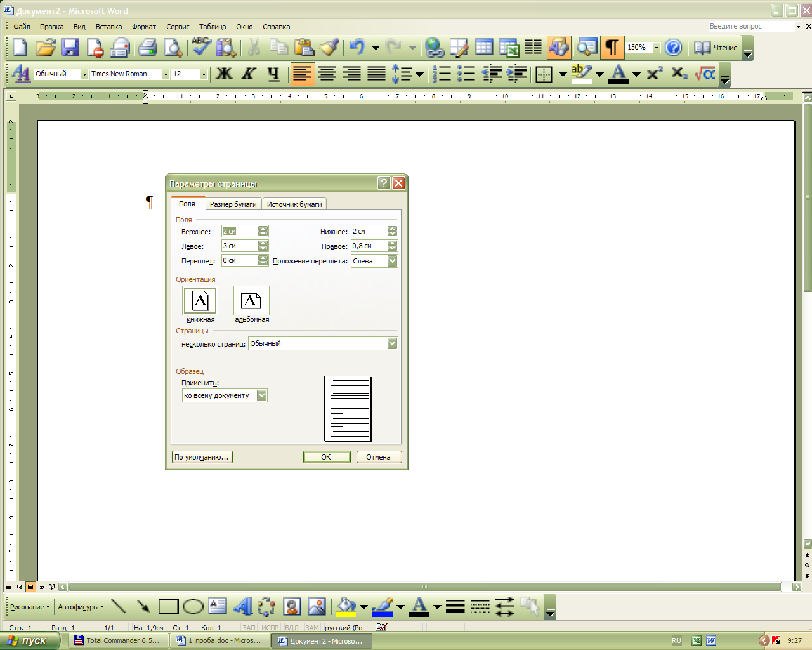This screenshot has width=812, height=650.
Task: Apply yellow fill color bucket
Action: 346,607
